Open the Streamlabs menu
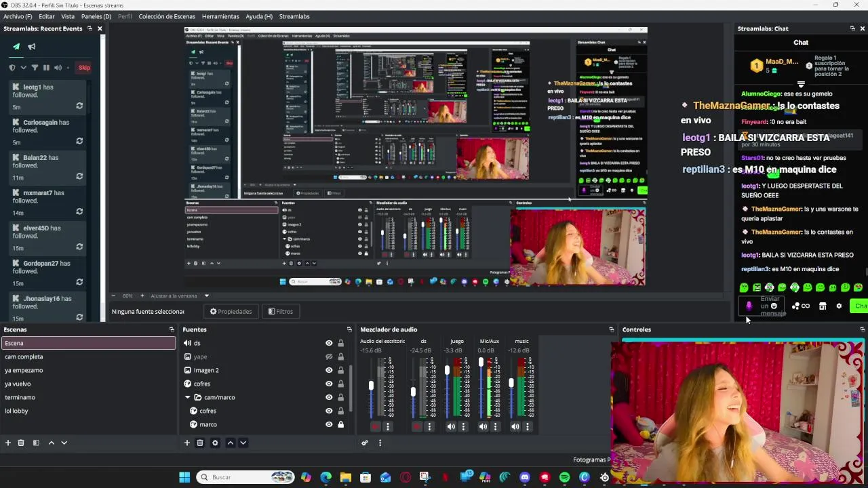868x488 pixels. [x=294, y=16]
